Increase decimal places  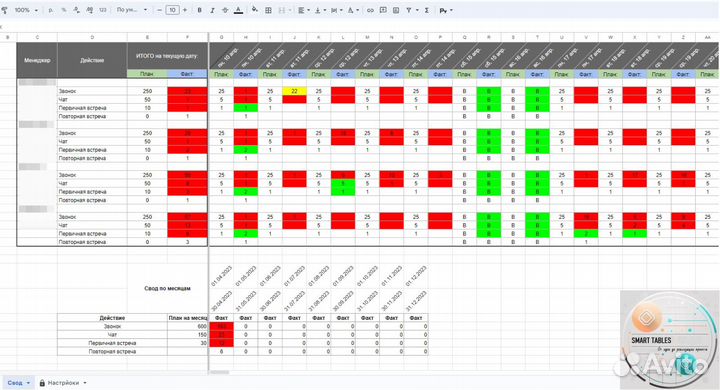(x=90, y=10)
